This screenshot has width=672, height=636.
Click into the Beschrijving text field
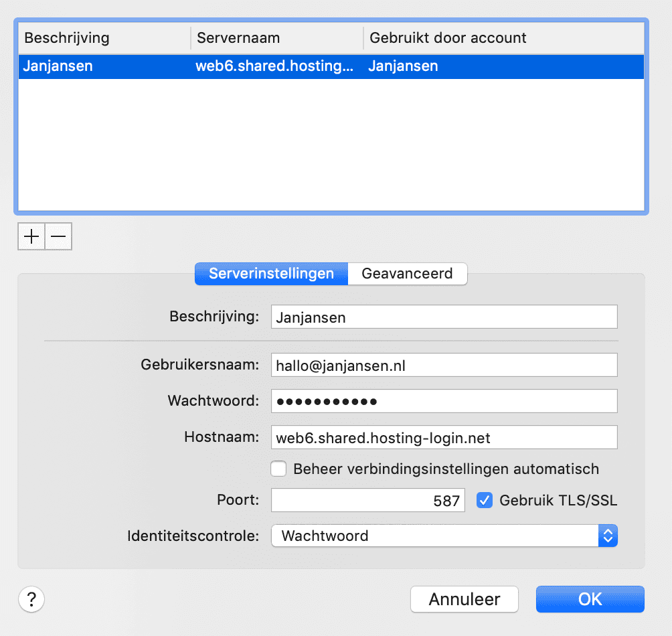point(444,317)
